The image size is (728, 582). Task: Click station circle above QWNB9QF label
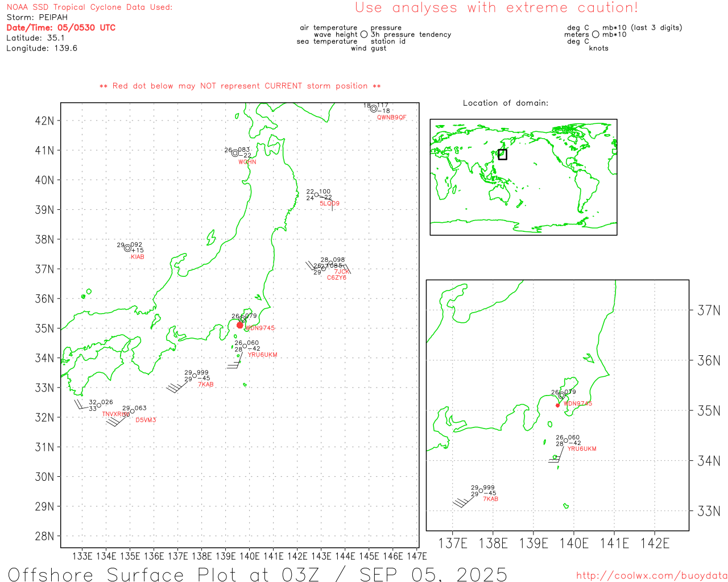coord(374,109)
